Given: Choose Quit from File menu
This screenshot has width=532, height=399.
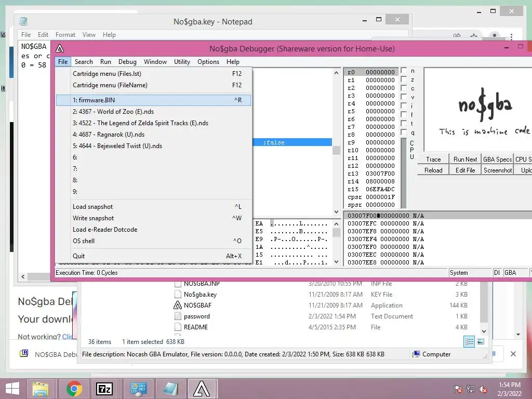Looking at the screenshot, I should point(153,256).
